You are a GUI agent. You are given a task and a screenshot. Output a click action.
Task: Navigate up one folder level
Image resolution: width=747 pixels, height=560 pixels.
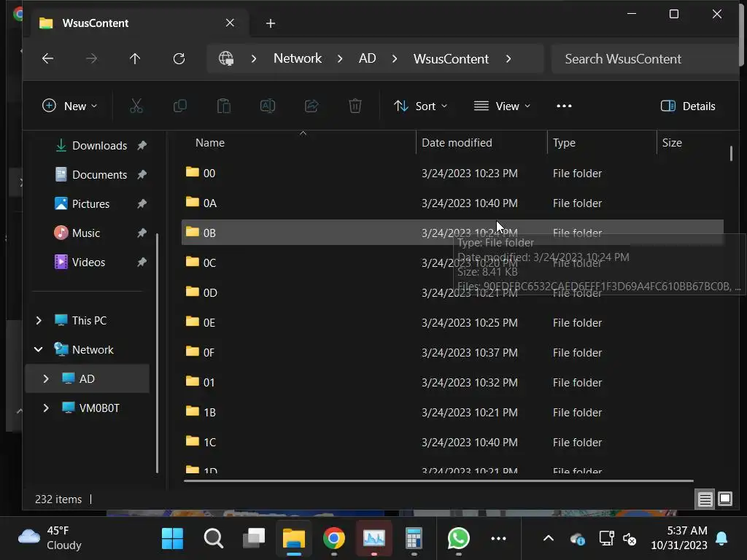point(135,58)
